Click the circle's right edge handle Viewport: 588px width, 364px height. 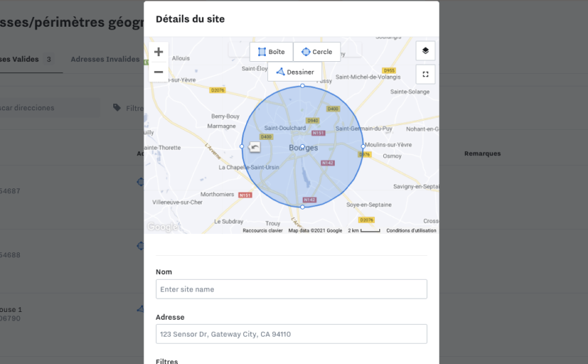coord(363,146)
